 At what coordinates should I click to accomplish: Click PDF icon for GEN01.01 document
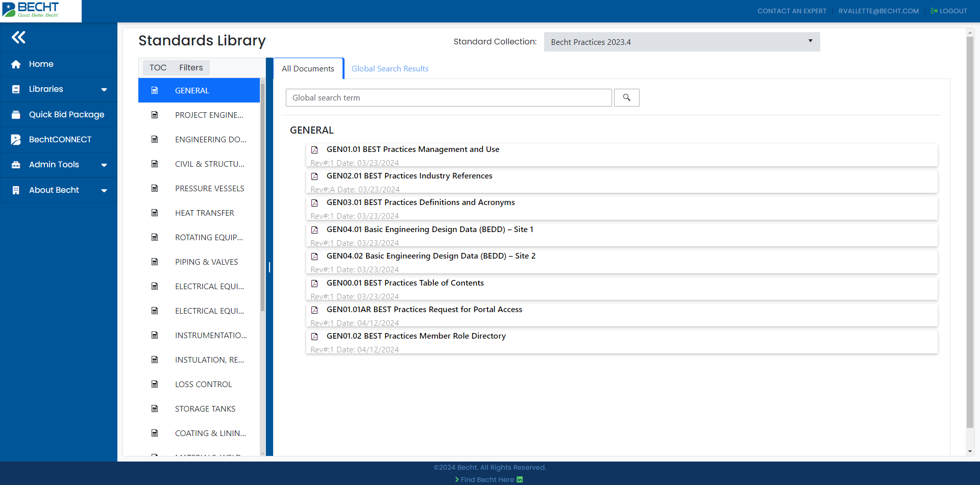tap(314, 150)
